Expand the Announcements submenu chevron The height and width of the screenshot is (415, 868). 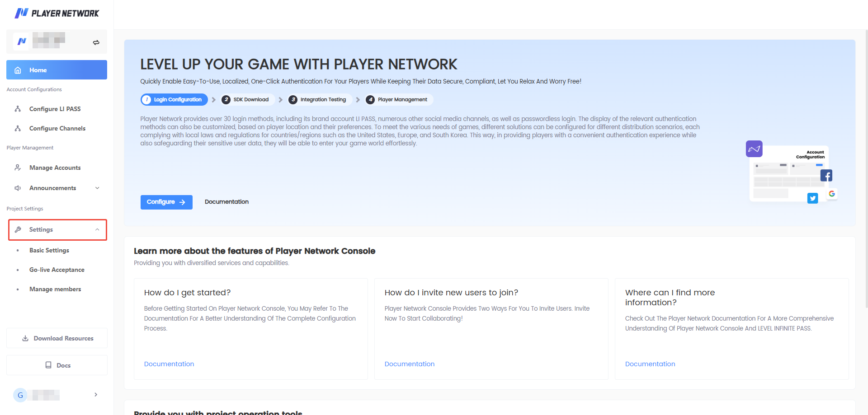point(97,188)
